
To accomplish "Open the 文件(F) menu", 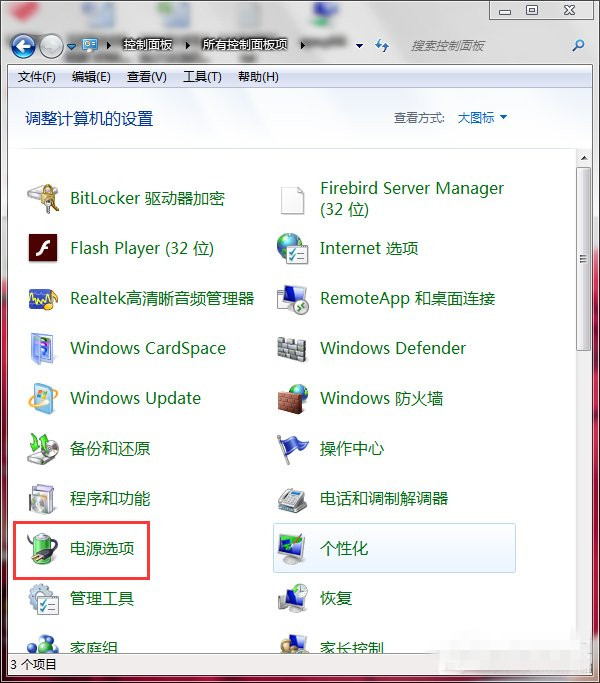I will tap(37, 77).
